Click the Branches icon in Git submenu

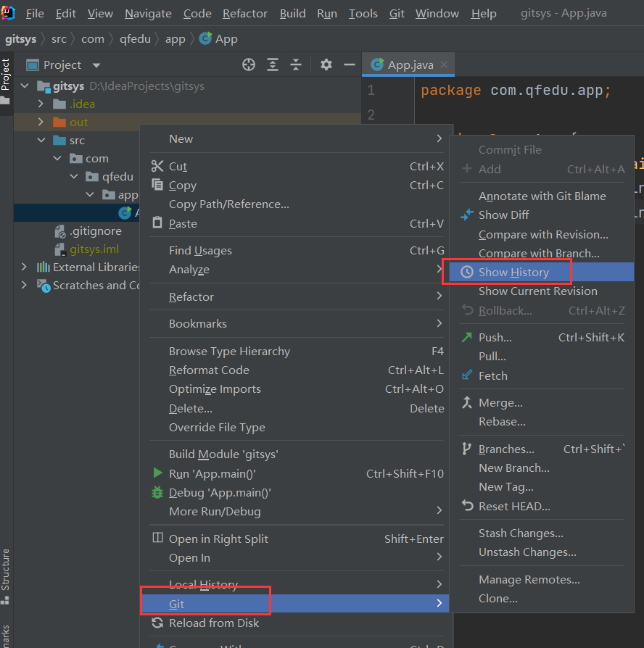pyautogui.click(x=467, y=449)
